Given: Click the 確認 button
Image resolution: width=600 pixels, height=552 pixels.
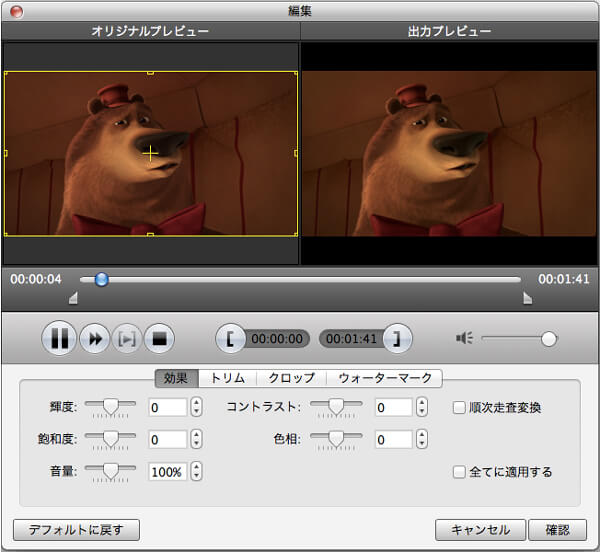Looking at the screenshot, I should click(558, 530).
